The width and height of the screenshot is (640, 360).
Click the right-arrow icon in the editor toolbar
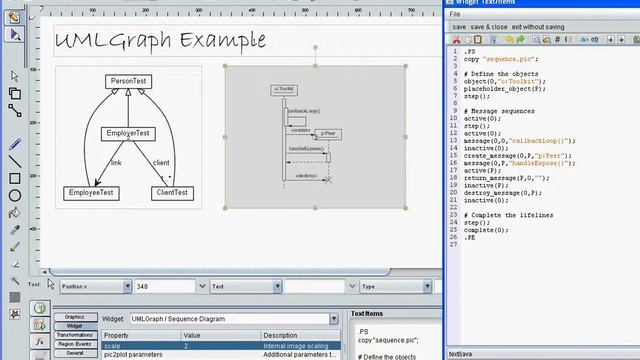(611, 40)
